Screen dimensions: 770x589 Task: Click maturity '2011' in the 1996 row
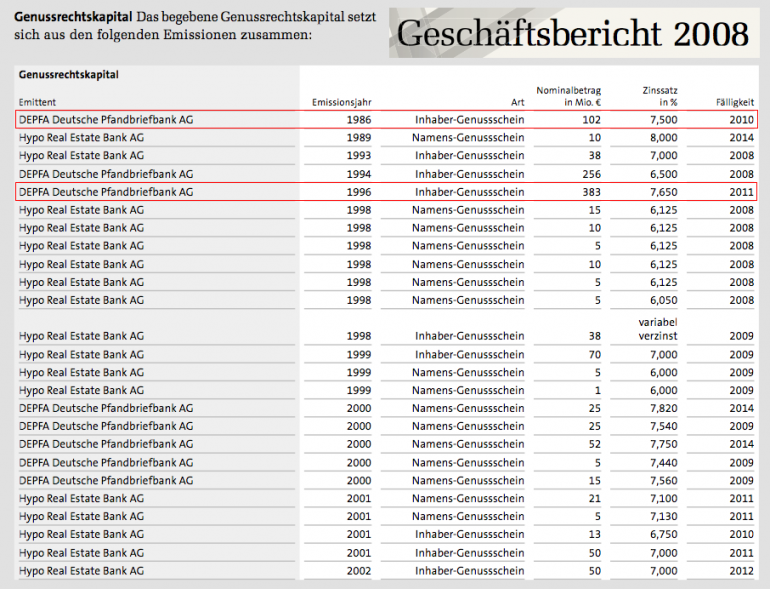[742, 192]
